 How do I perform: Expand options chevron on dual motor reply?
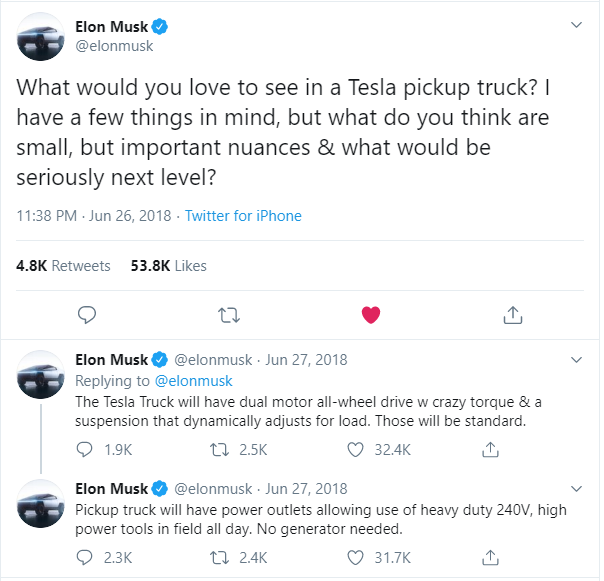tap(576, 360)
